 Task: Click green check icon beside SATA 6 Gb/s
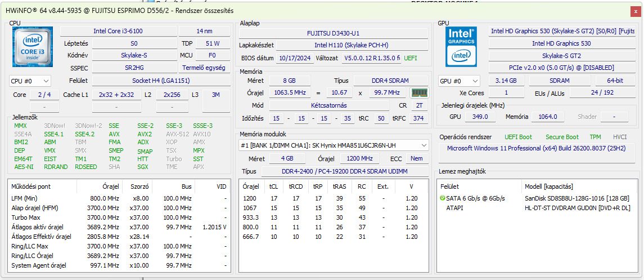442,198
